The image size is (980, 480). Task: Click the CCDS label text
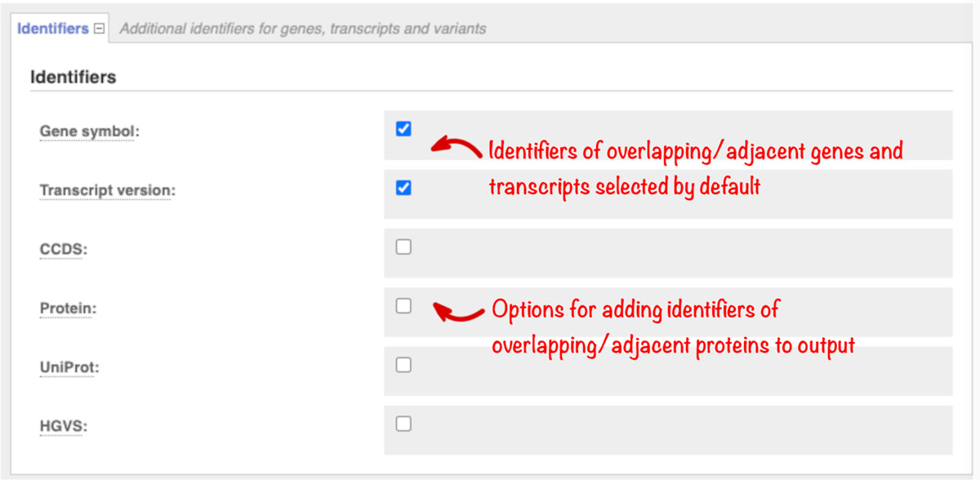pyautogui.click(x=63, y=250)
